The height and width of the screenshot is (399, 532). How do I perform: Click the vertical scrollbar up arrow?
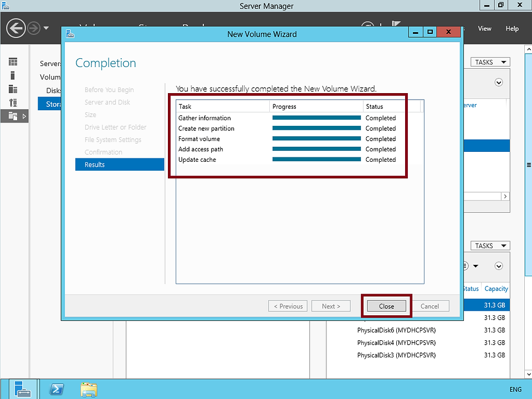pos(528,49)
